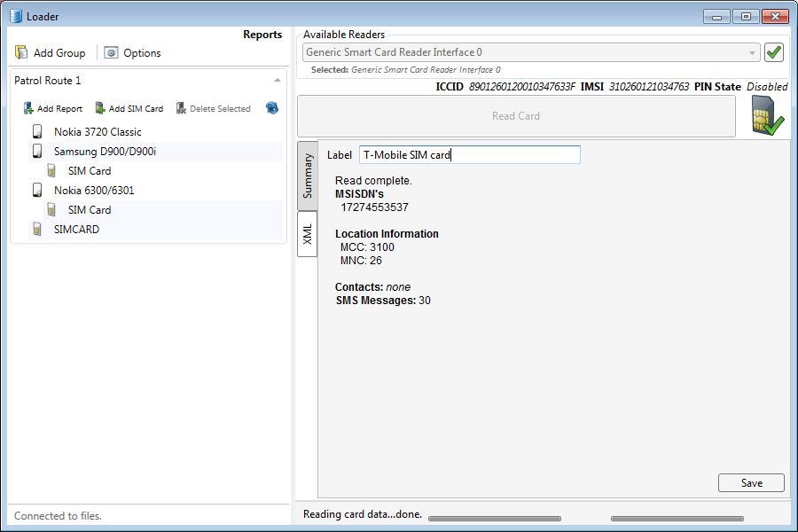The height and width of the screenshot is (532, 798).
Task: Minimize the Loader window
Action: [716, 16]
